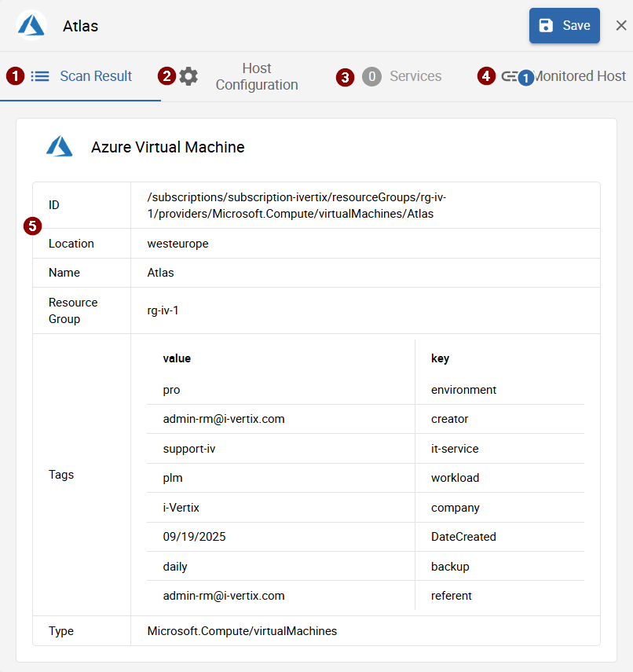Click the 'plm' tag value

click(173, 478)
